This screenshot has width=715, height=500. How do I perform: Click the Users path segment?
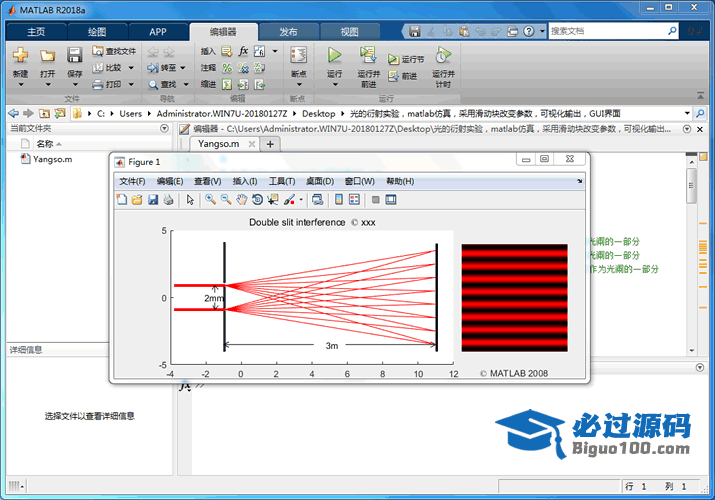[x=130, y=113]
